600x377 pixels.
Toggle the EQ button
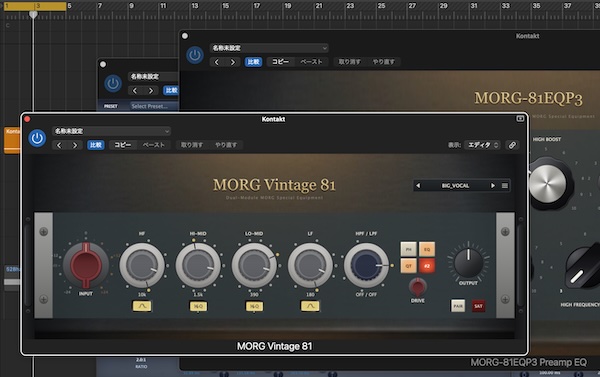click(x=427, y=249)
